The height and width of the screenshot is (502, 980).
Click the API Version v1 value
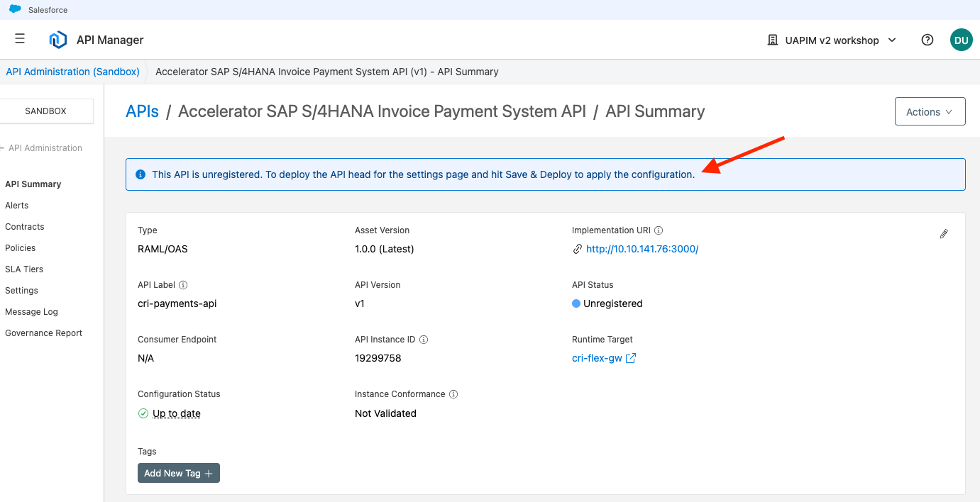[x=360, y=303]
